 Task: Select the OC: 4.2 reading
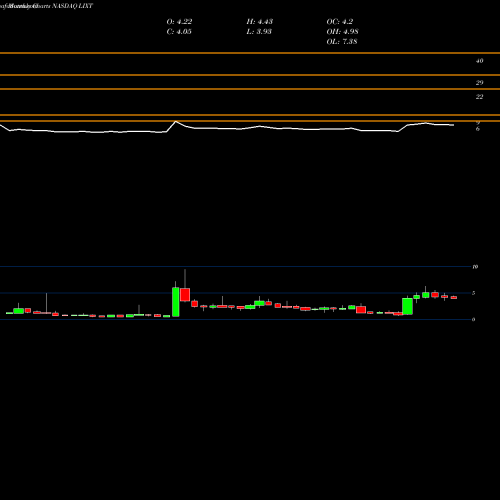point(340,22)
